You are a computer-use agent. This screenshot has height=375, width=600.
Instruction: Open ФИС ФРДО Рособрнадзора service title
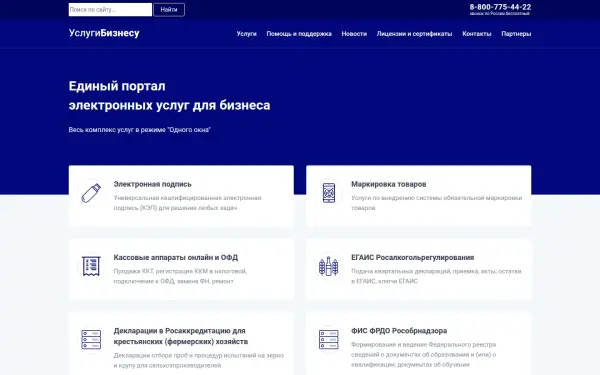click(399, 331)
